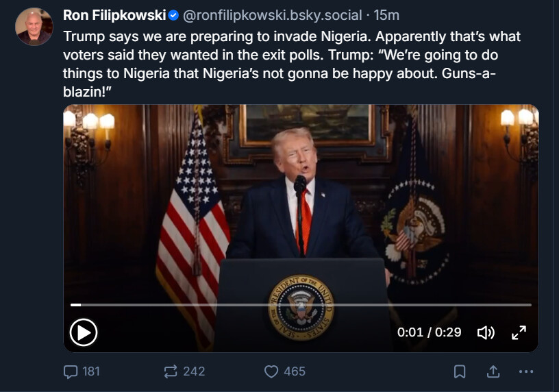Click the 0:01 / 0:29 video time display
This screenshot has height=392, width=559.
[429, 332]
